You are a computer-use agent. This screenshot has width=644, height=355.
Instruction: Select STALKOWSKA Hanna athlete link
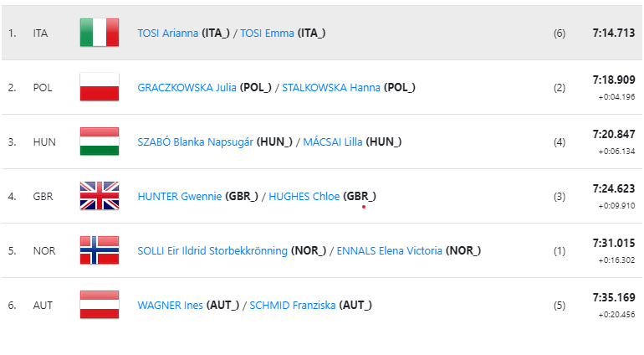click(331, 88)
